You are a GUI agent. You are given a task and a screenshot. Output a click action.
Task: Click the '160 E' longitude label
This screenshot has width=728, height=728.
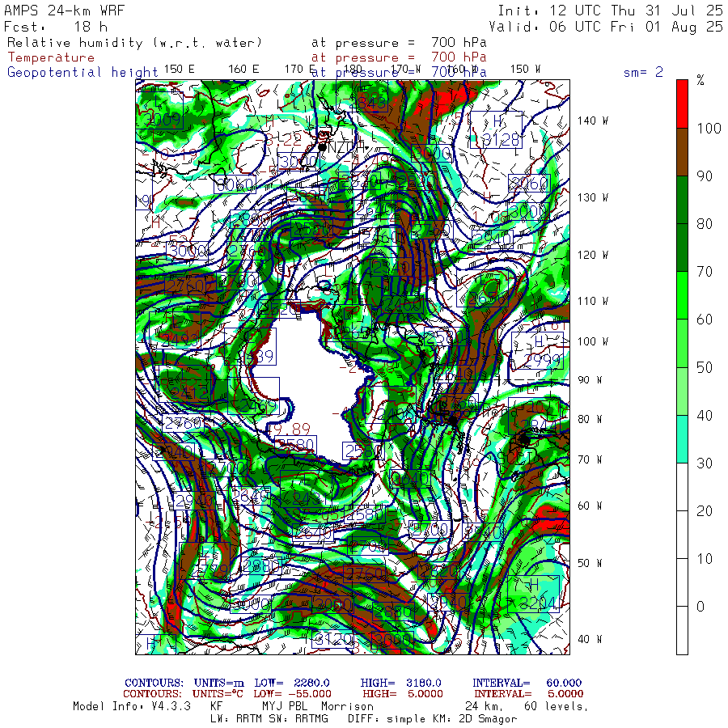pyautogui.click(x=243, y=70)
